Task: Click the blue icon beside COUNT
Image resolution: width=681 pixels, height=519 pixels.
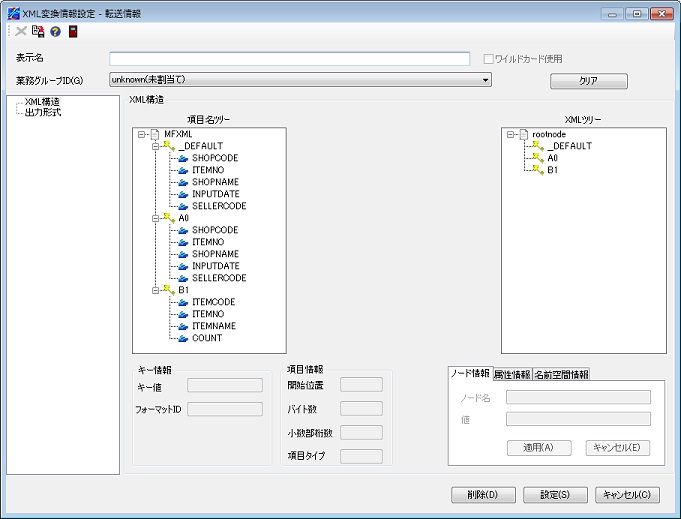Action: (182, 338)
